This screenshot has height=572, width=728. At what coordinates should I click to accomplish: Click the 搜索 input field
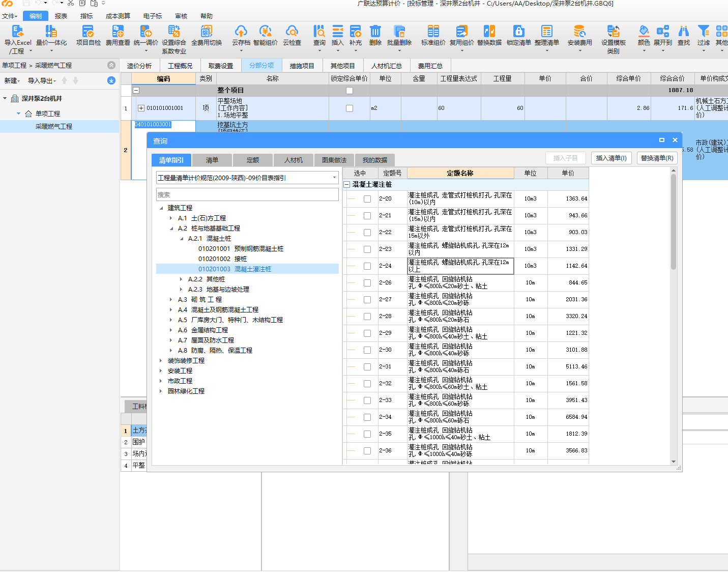click(x=247, y=194)
